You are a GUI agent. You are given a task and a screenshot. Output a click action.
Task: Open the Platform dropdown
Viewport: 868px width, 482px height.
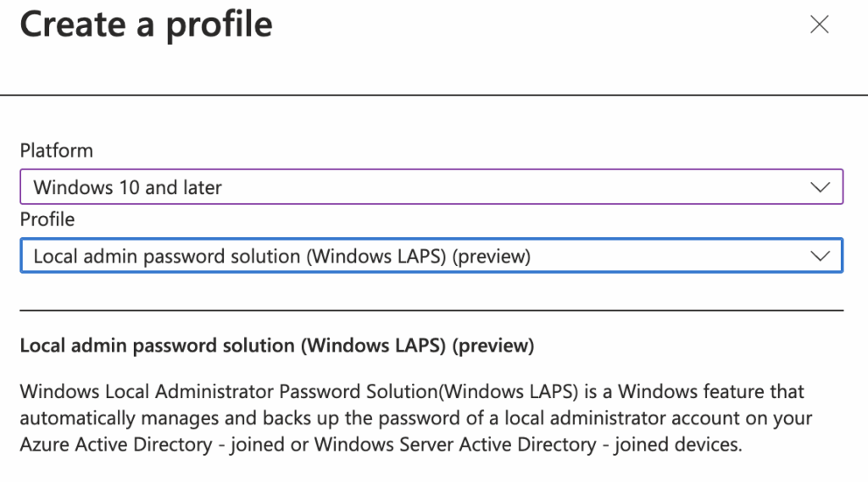[431, 187]
